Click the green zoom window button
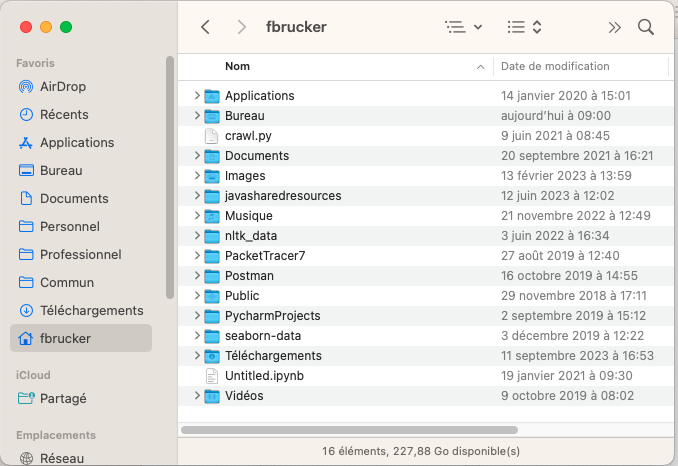 66,27
